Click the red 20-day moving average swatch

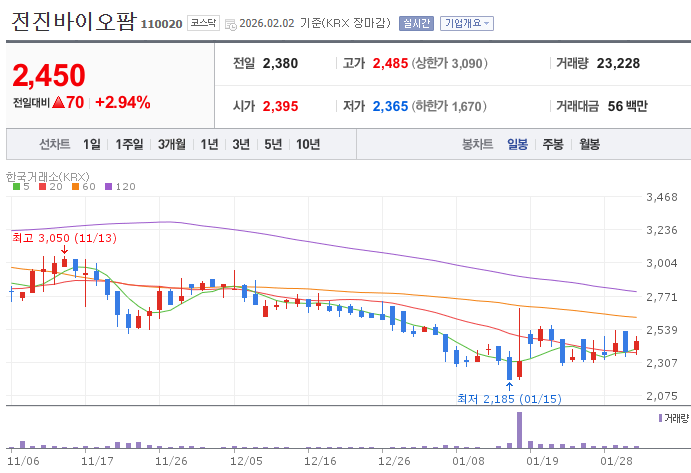[42, 186]
